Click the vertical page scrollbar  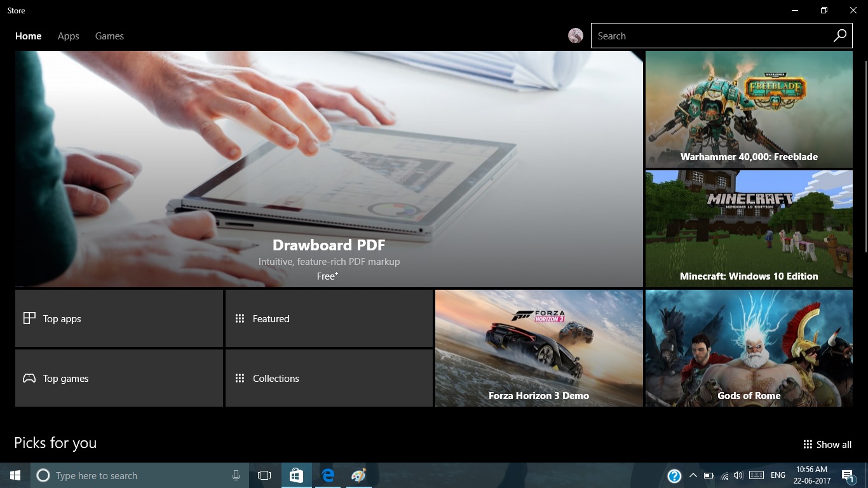[x=865, y=156]
